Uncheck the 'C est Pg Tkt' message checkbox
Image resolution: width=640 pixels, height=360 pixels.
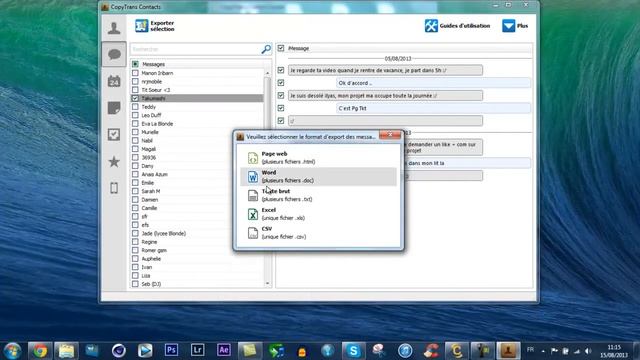tap(281, 108)
